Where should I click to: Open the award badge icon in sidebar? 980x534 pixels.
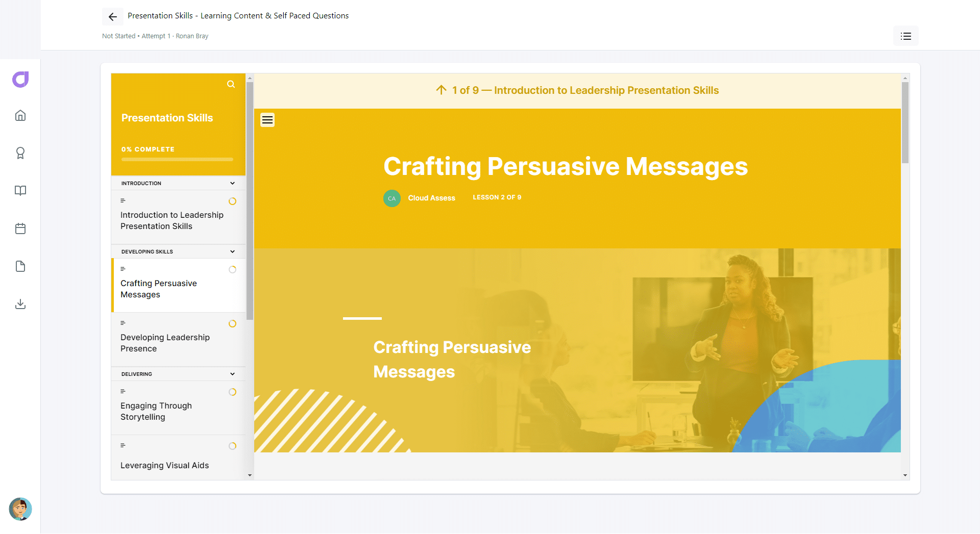click(20, 153)
